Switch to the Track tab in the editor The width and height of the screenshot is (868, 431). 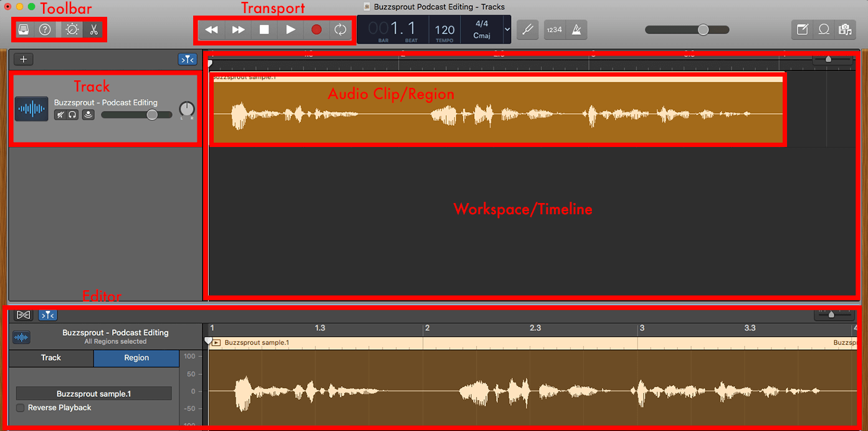pyautogui.click(x=50, y=358)
